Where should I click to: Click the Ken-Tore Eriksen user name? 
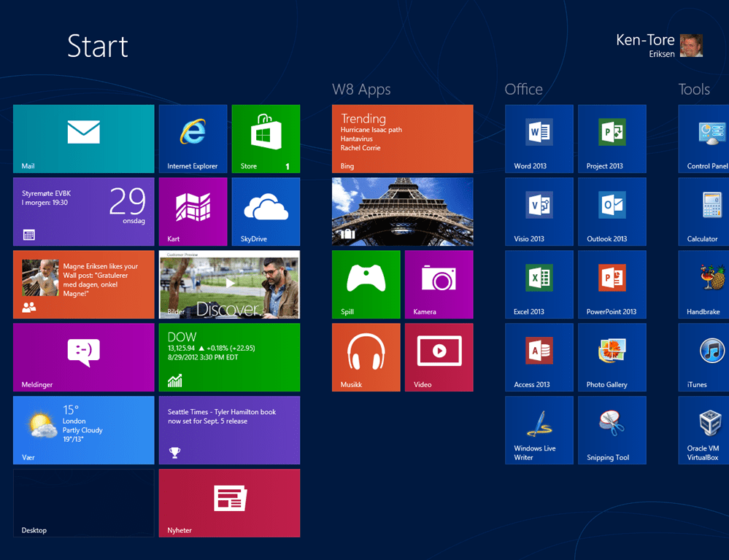645,45
